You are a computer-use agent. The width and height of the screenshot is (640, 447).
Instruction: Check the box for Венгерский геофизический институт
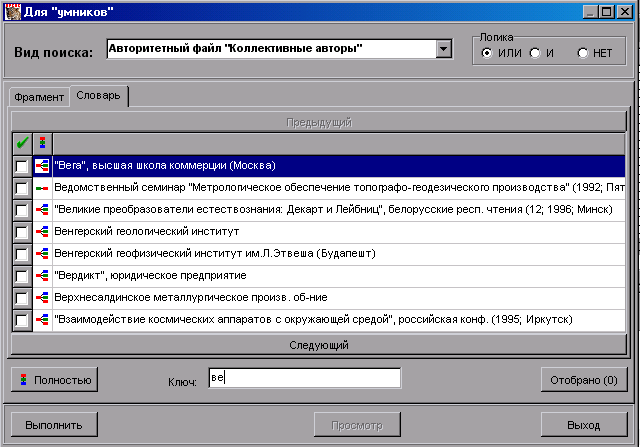tap(22, 254)
